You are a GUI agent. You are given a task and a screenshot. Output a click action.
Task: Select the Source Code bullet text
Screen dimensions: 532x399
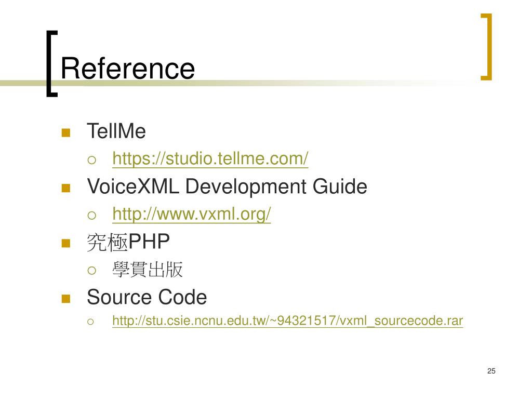click(147, 297)
